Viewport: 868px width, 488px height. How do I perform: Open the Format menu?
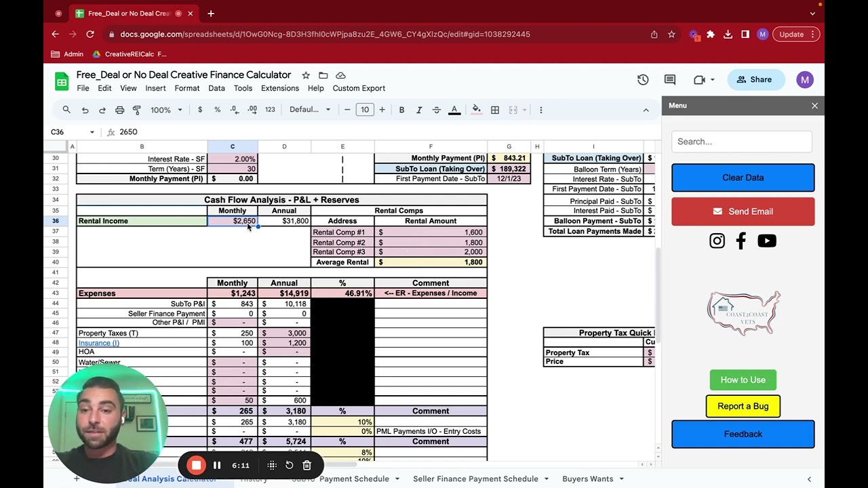tap(187, 88)
